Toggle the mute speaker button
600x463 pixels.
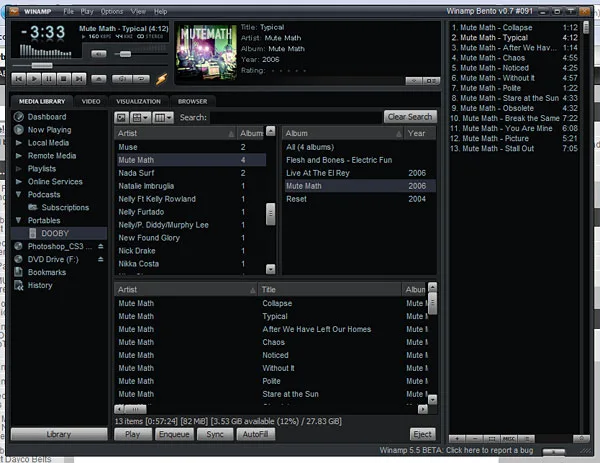[x=99, y=54]
